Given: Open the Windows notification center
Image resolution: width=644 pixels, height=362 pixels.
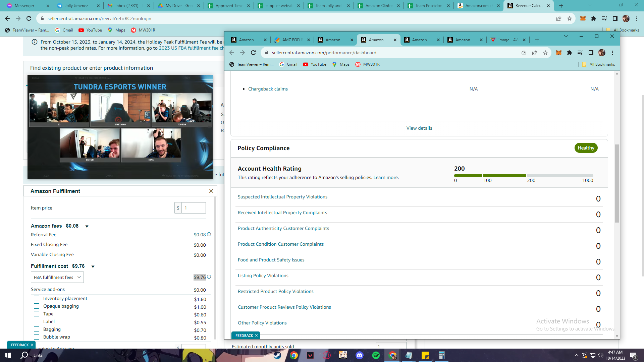Looking at the screenshot, I should pyautogui.click(x=634, y=355).
